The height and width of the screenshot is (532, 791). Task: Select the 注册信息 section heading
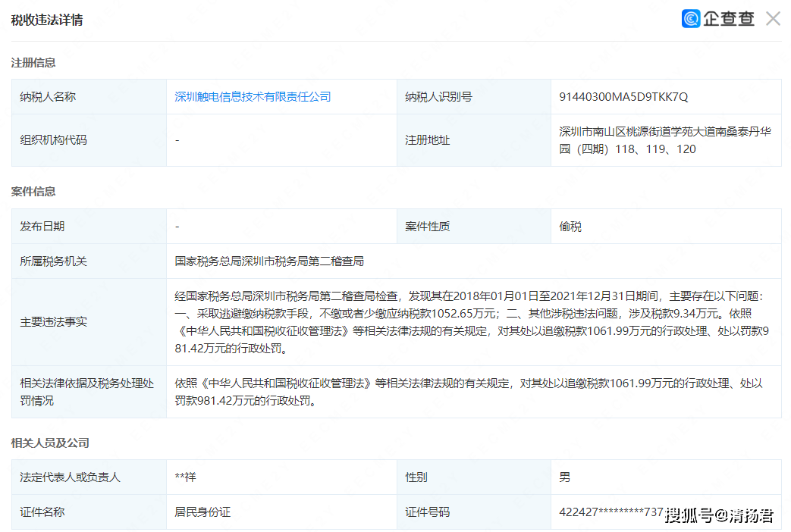pyautogui.click(x=33, y=63)
